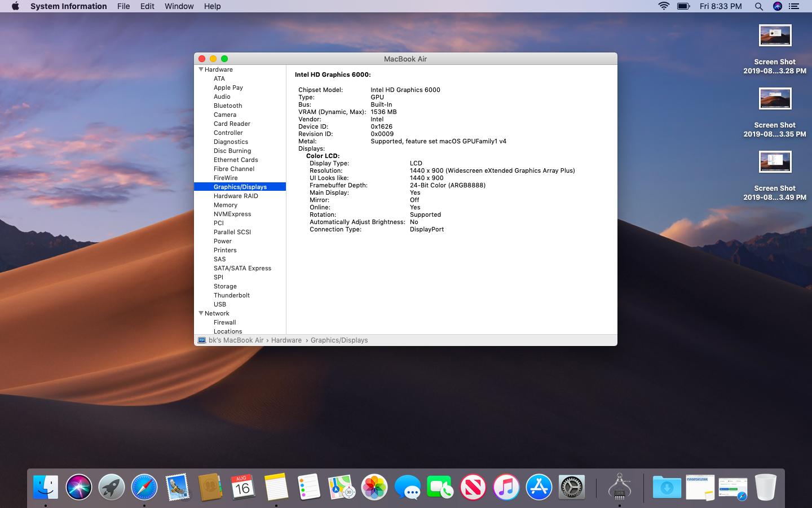Click the Fri 8:33 PM clock
Screen dimensions: 812x508
pos(721,6)
